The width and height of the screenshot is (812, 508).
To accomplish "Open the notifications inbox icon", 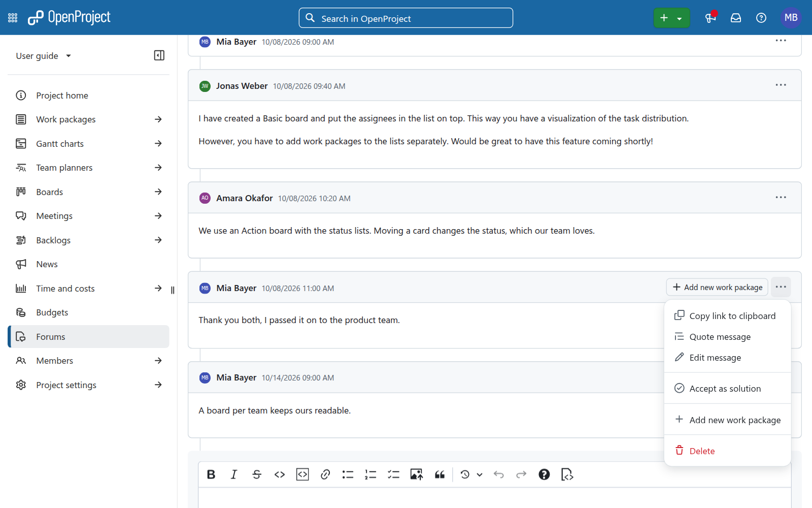I will click(x=736, y=18).
